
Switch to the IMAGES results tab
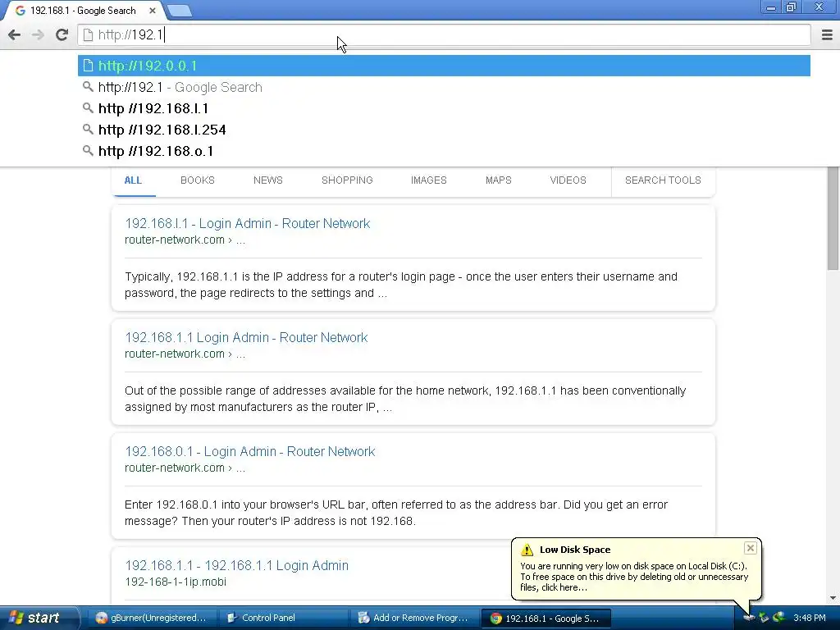pyautogui.click(x=428, y=180)
